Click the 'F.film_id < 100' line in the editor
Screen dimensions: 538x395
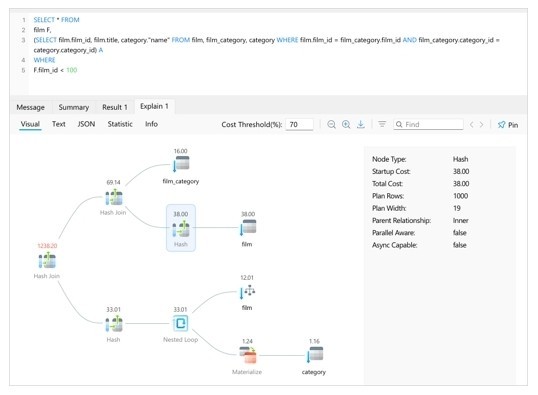click(55, 70)
